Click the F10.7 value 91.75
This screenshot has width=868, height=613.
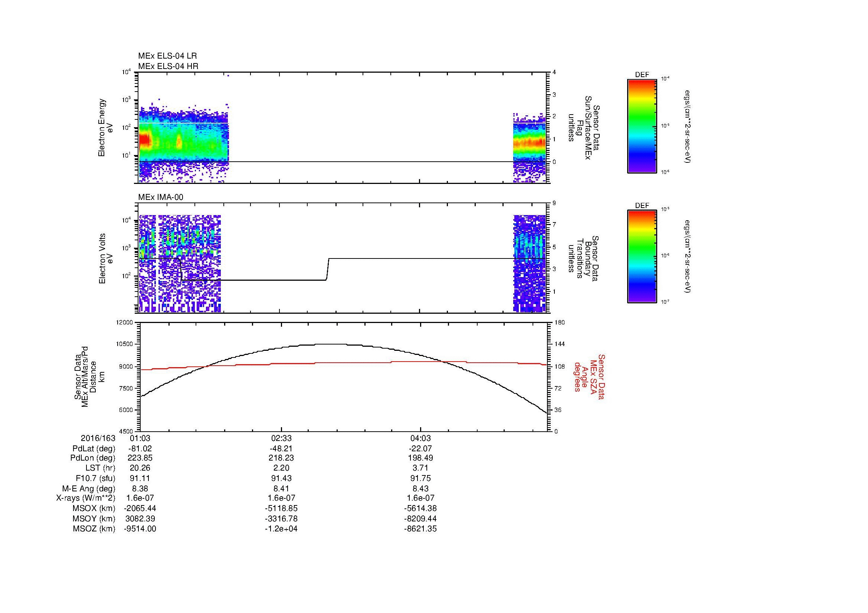pos(420,478)
